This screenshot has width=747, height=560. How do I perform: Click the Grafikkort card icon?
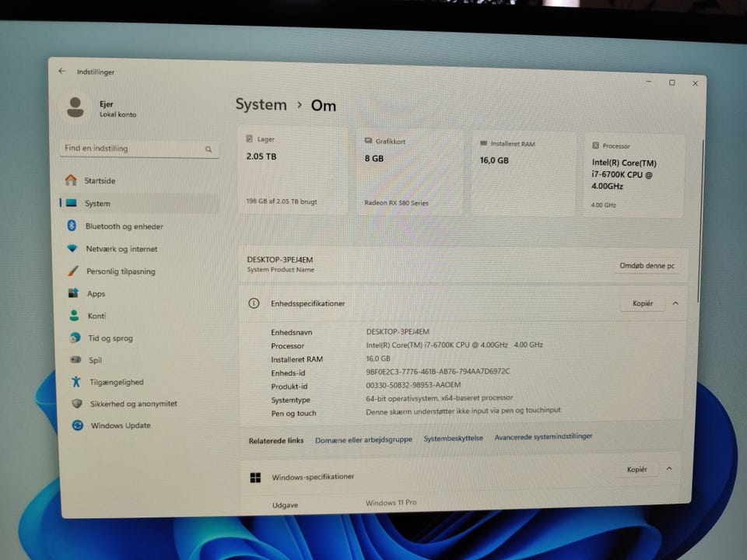(x=368, y=141)
